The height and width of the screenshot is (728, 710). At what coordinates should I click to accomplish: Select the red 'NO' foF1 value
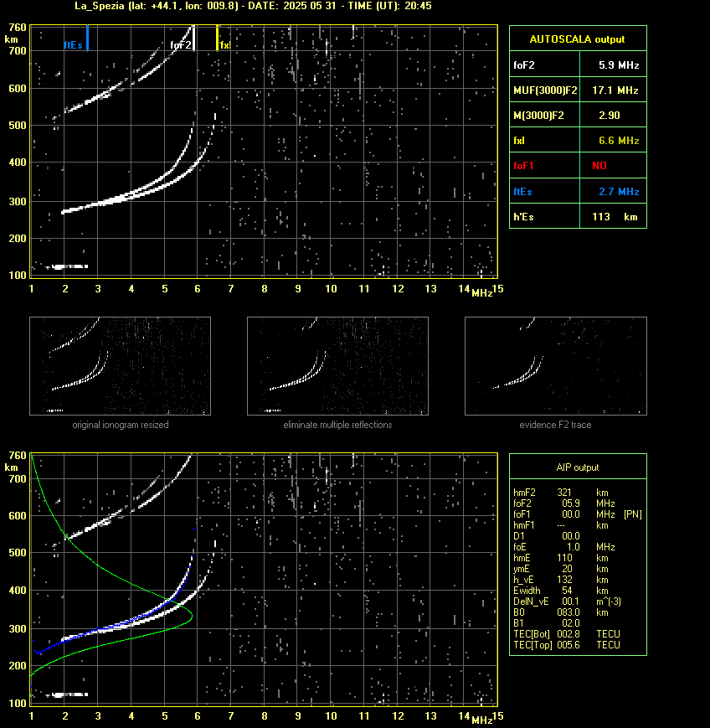pos(599,166)
